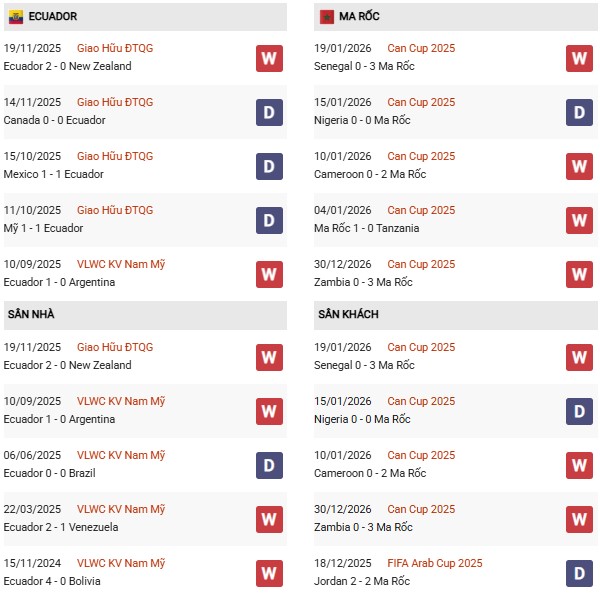Screen dimensions: 600x595
Task: Open the FIFA Arab Cup 2025 link
Action: tap(434, 563)
